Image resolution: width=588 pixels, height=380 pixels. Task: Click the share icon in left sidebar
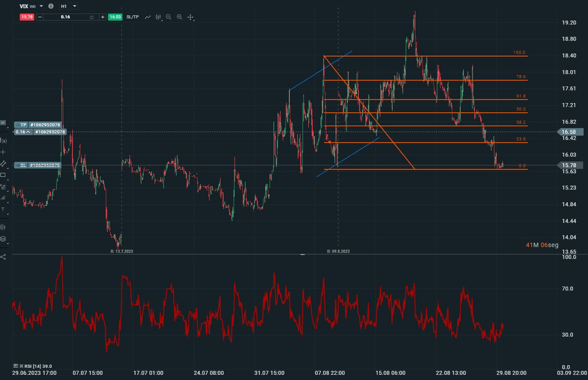3,257
